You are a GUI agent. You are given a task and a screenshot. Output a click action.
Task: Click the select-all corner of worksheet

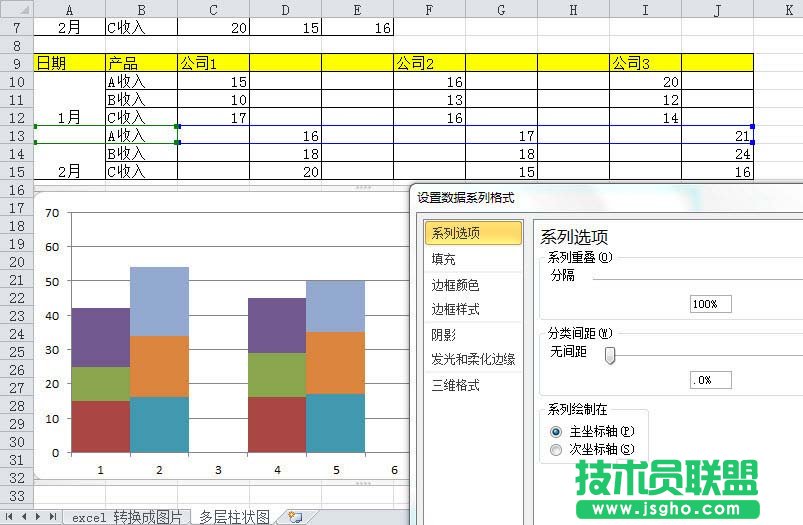[16, 9]
